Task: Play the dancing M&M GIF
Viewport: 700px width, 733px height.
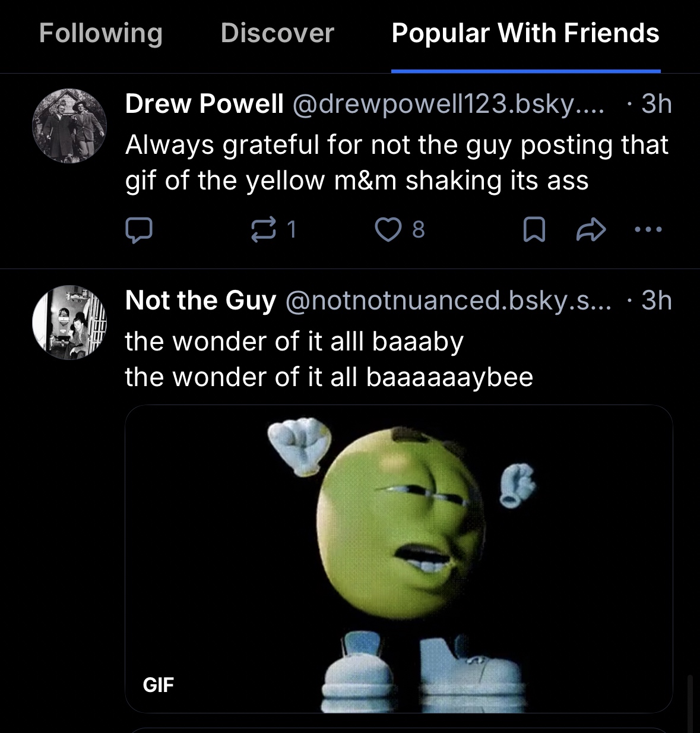Action: [398, 558]
